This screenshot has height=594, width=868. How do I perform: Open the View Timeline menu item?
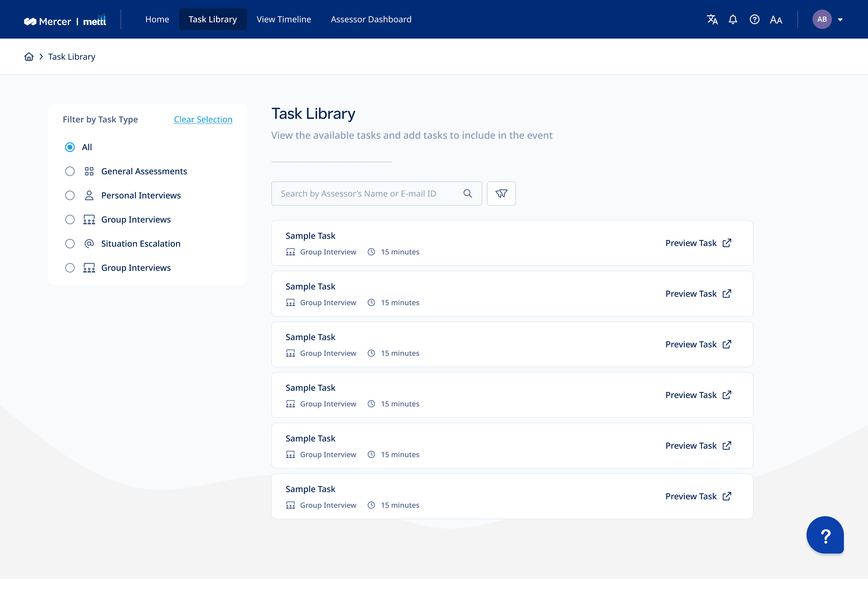click(284, 19)
